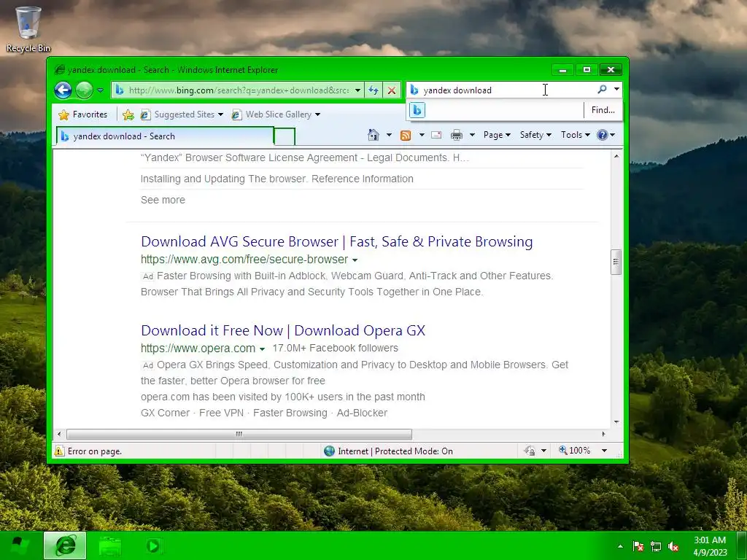Click the Find... button
This screenshot has height=560, width=747.
click(x=603, y=110)
